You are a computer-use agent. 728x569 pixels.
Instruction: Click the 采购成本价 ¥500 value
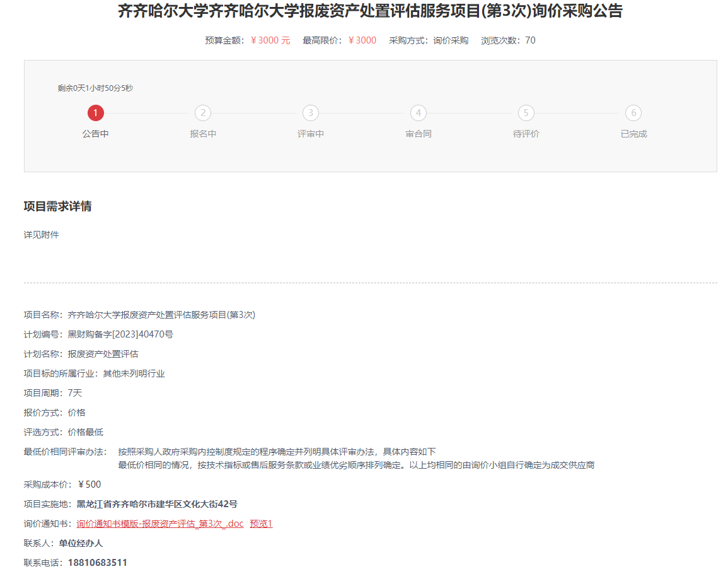pos(89,484)
